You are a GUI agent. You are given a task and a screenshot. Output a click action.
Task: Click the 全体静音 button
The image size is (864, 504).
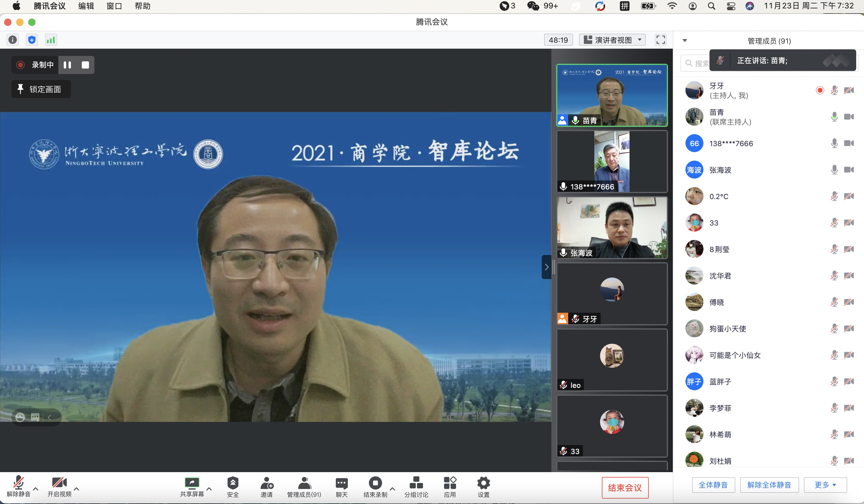tap(713, 485)
